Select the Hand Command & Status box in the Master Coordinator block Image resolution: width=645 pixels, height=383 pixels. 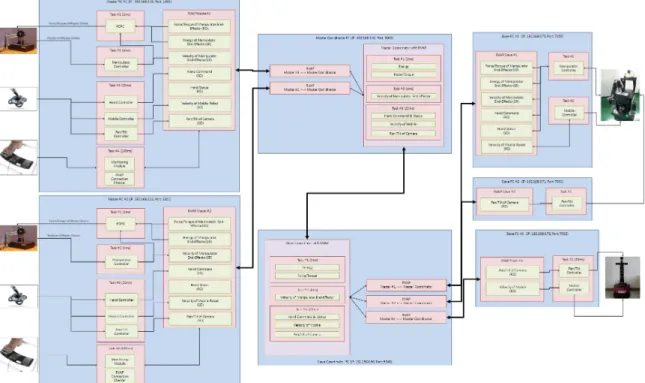404,116
